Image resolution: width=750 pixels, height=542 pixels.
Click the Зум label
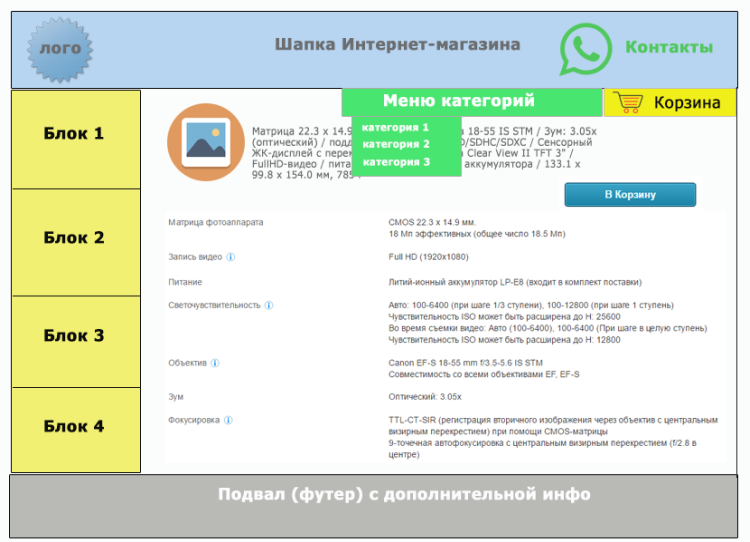tap(176, 397)
